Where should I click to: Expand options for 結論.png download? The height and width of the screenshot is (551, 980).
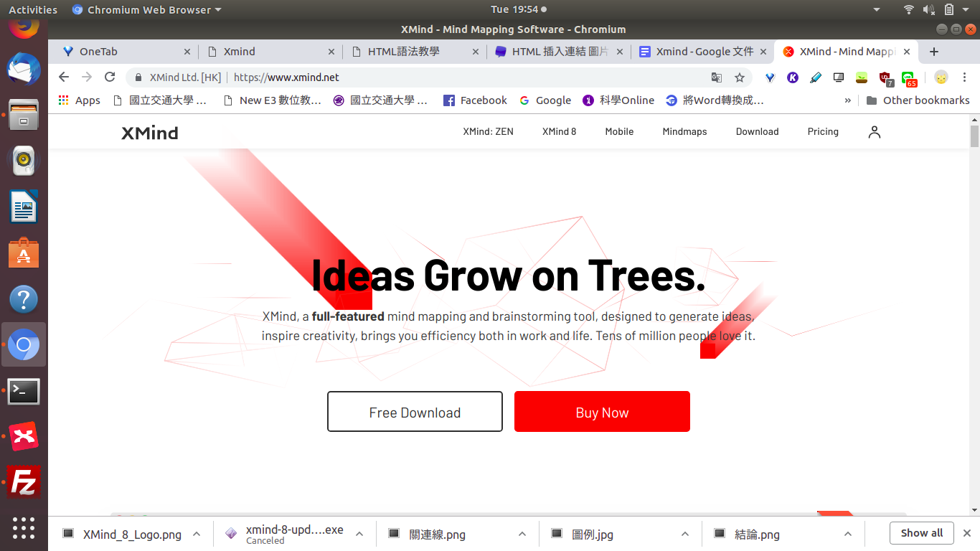[x=848, y=534]
